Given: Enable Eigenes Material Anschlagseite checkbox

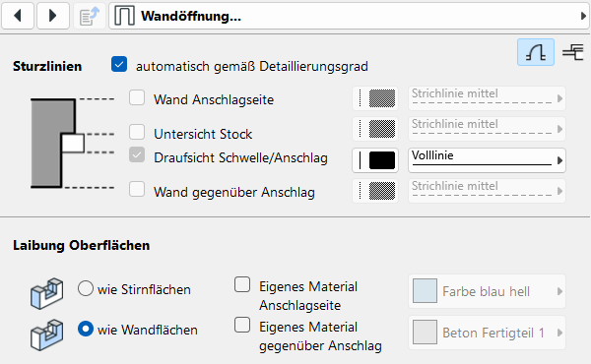Looking at the screenshot, I should pyautogui.click(x=242, y=284).
